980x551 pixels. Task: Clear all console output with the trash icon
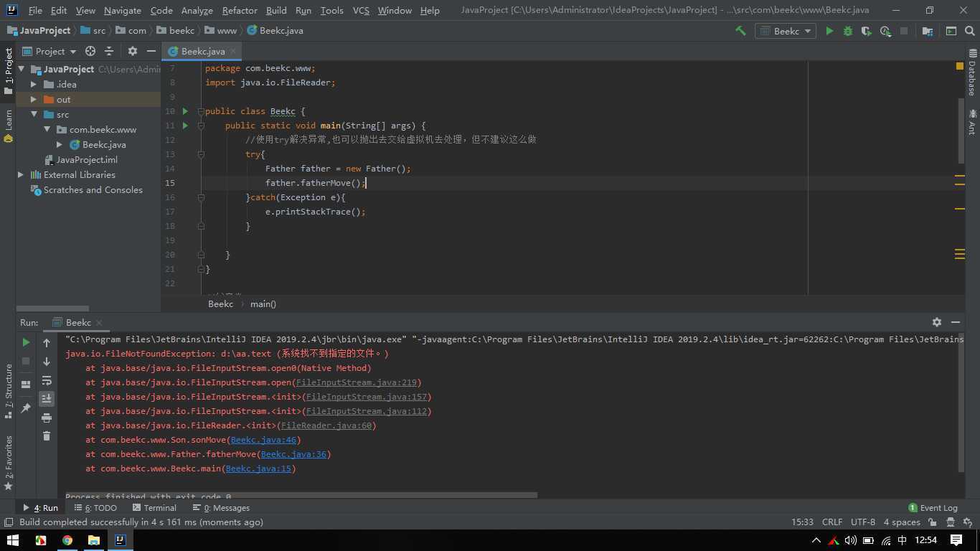tap(47, 435)
